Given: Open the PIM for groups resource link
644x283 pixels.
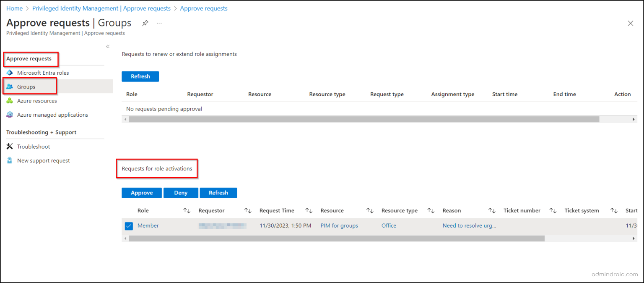Looking at the screenshot, I should pyautogui.click(x=339, y=225).
